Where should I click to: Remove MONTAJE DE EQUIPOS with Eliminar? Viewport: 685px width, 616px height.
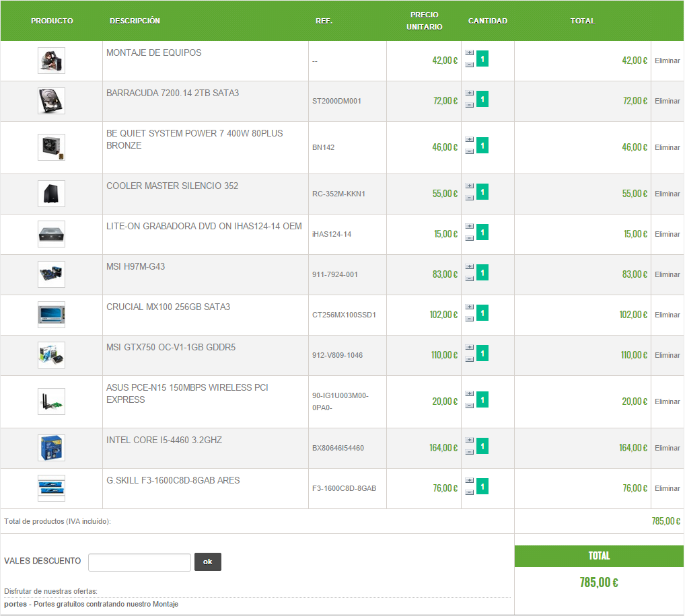point(667,61)
